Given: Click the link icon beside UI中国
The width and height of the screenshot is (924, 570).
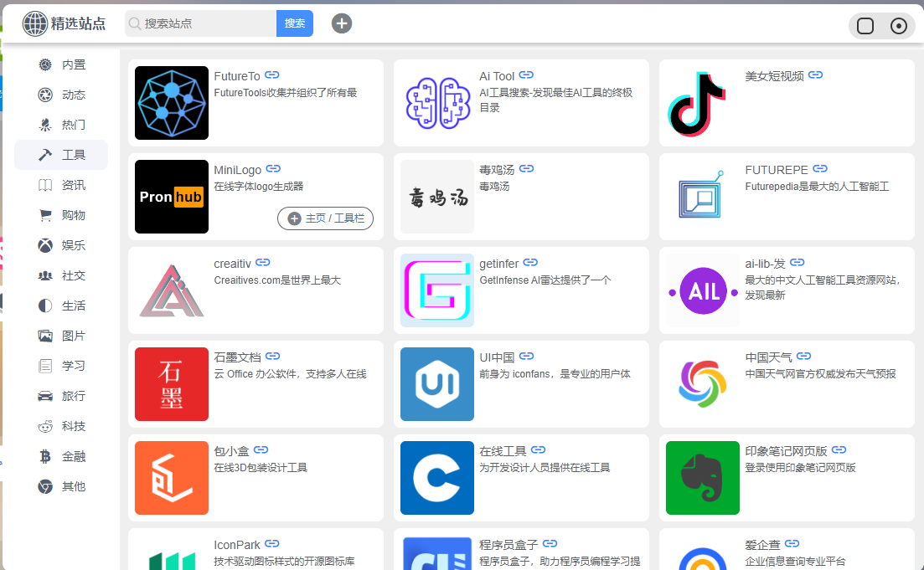Looking at the screenshot, I should 527,356.
